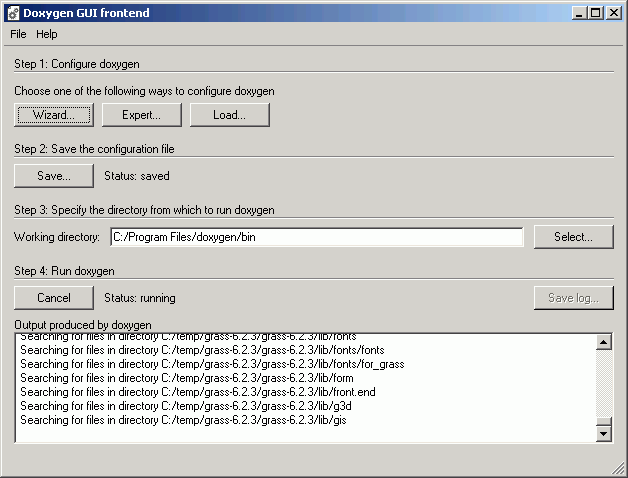
Task: Click Load... to load a config
Action: point(229,115)
